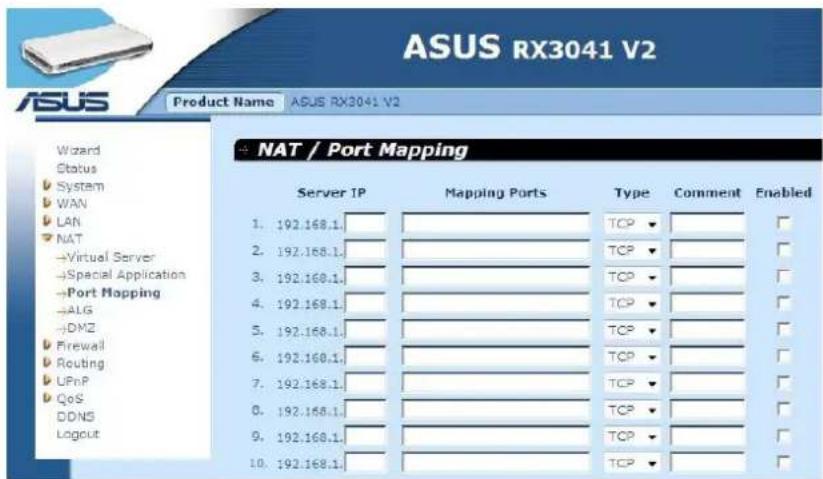Focus the Mapping Ports field for row 4
Image resolution: width=823 pixels, height=479 pixels.
pyautogui.click(x=496, y=304)
